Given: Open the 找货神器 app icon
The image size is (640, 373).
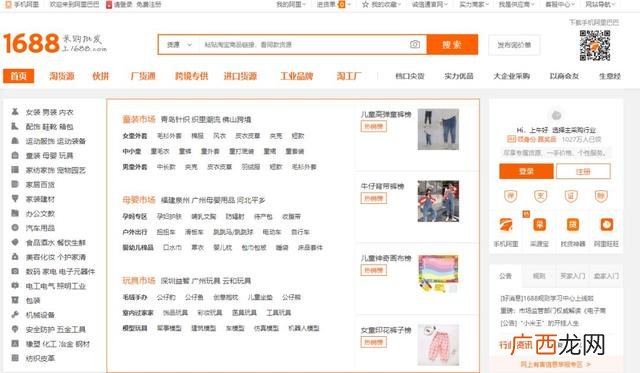Looking at the screenshot, I should pos(573,225).
